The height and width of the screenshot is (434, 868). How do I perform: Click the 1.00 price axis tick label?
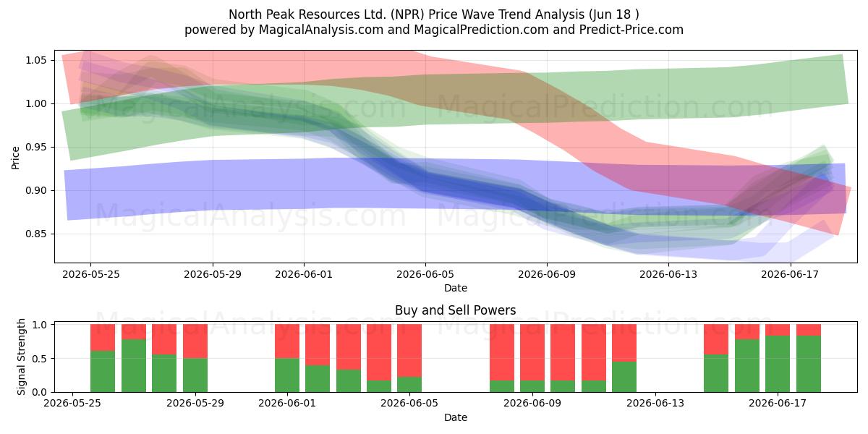pyautogui.click(x=37, y=103)
